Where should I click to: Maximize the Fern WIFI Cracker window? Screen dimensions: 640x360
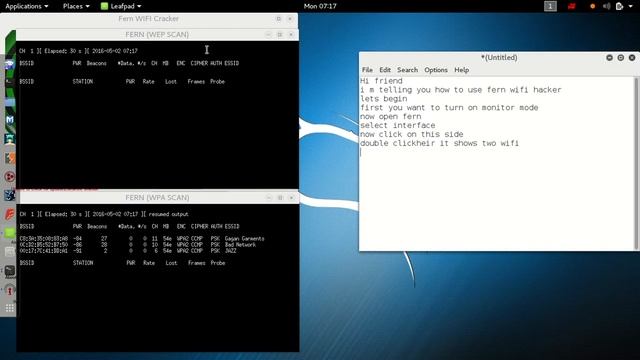coord(278,19)
